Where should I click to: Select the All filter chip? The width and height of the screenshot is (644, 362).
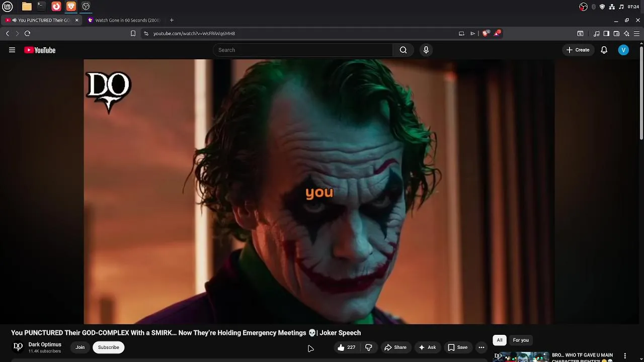point(500,340)
